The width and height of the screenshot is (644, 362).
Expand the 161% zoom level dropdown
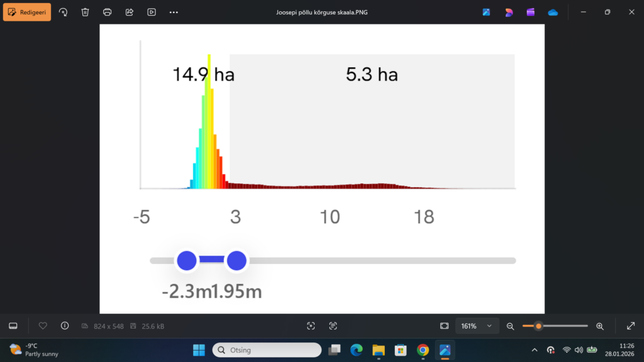pos(477,326)
